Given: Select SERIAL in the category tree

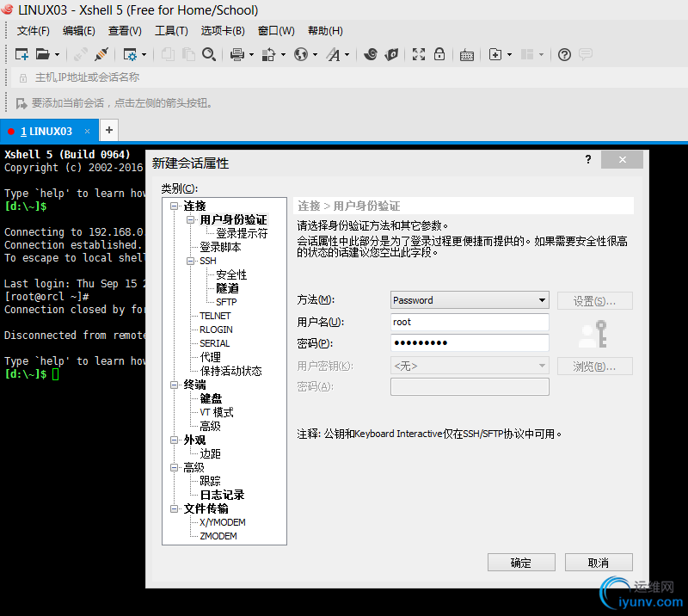Looking at the screenshot, I should pyautogui.click(x=214, y=343).
